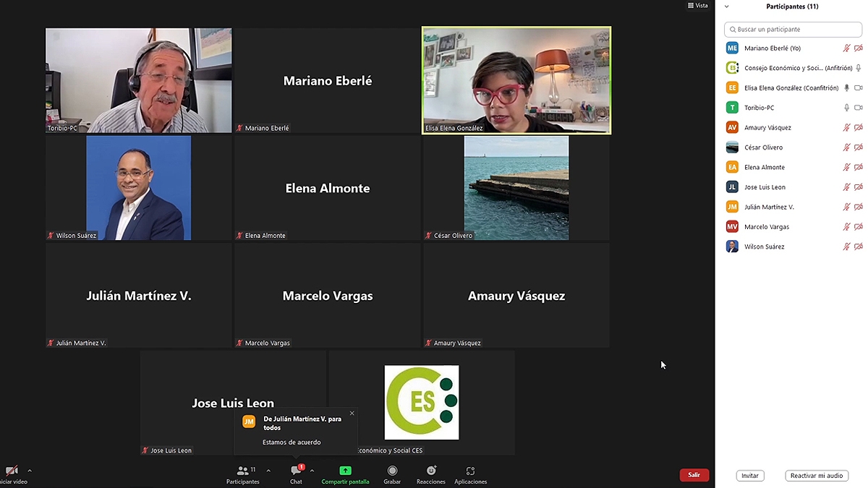
Task: Click the green CES avatar icon in list
Action: 732,68
